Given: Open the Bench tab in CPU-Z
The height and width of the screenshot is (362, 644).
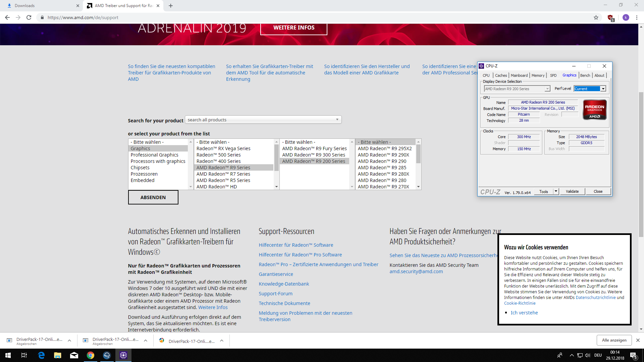Looking at the screenshot, I should pos(585,75).
